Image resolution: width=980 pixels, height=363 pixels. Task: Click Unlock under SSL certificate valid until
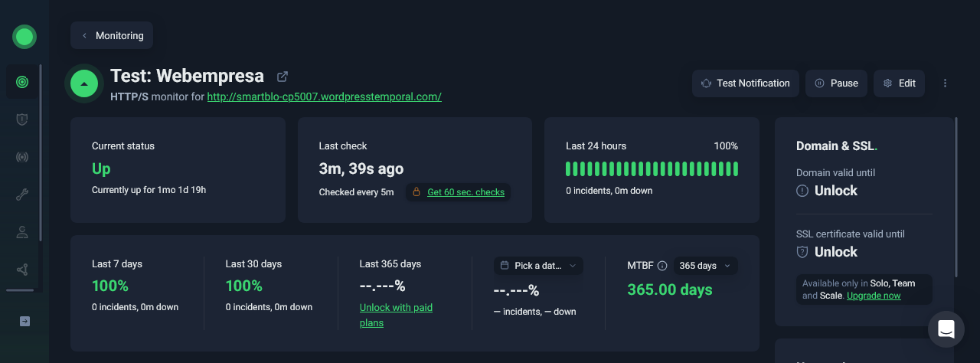(836, 252)
